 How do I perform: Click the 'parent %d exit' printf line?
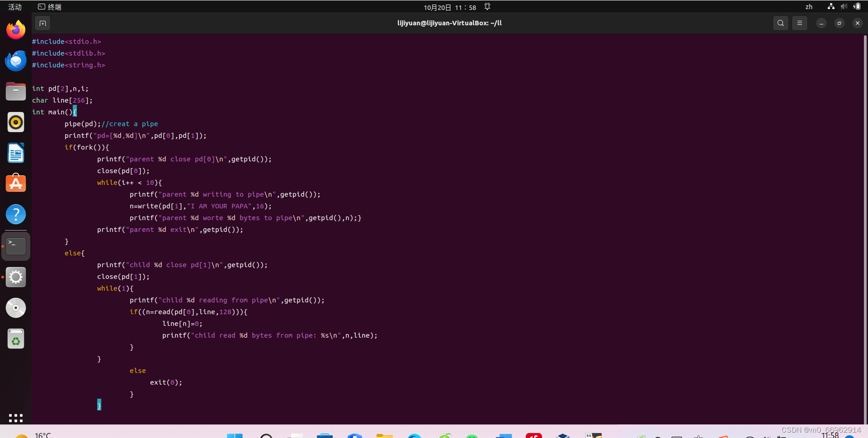click(x=170, y=230)
